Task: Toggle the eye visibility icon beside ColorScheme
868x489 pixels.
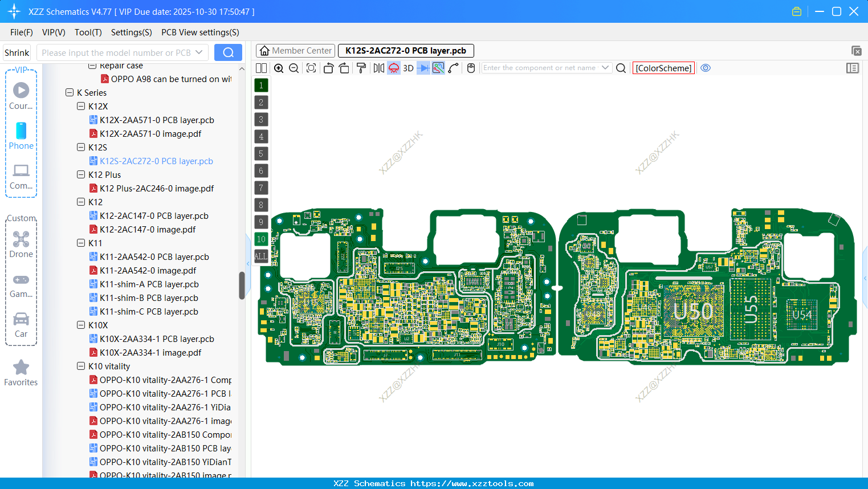Action: tap(706, 68)
